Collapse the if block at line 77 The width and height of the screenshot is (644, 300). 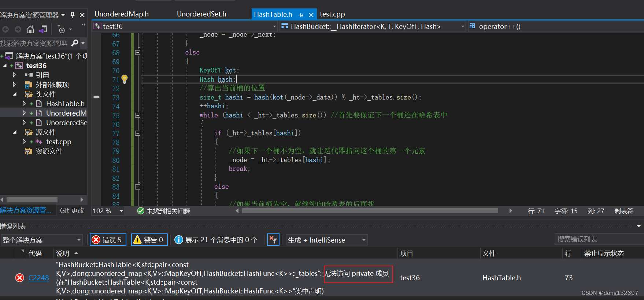pyautogui.click(x=138, y=133)
